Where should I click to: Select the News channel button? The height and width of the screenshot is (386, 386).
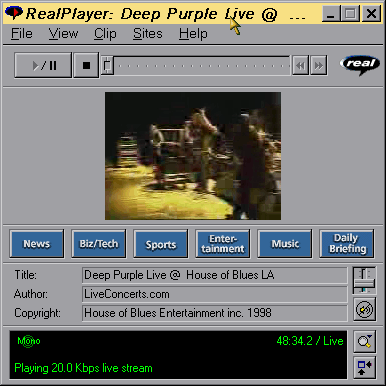coord(37,244)
